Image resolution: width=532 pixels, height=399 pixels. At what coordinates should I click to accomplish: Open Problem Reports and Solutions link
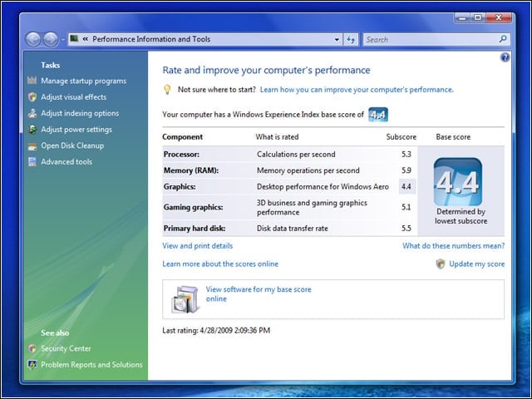[91, 364]
